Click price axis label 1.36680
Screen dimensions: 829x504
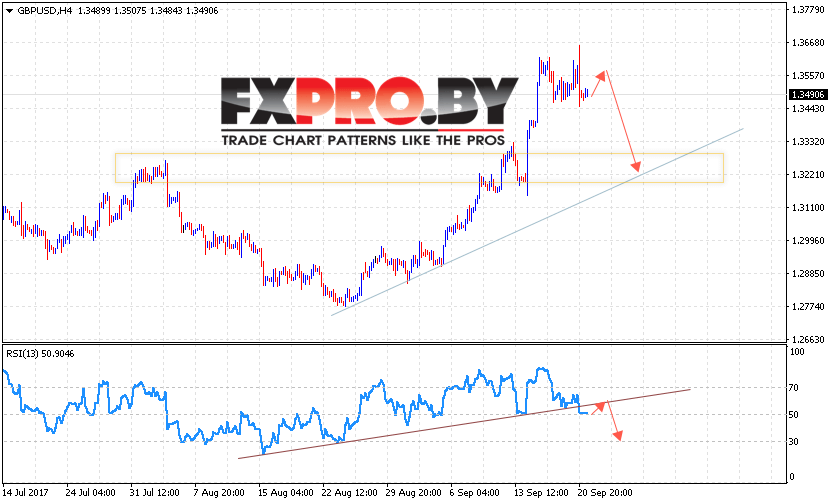coord(808,42)
